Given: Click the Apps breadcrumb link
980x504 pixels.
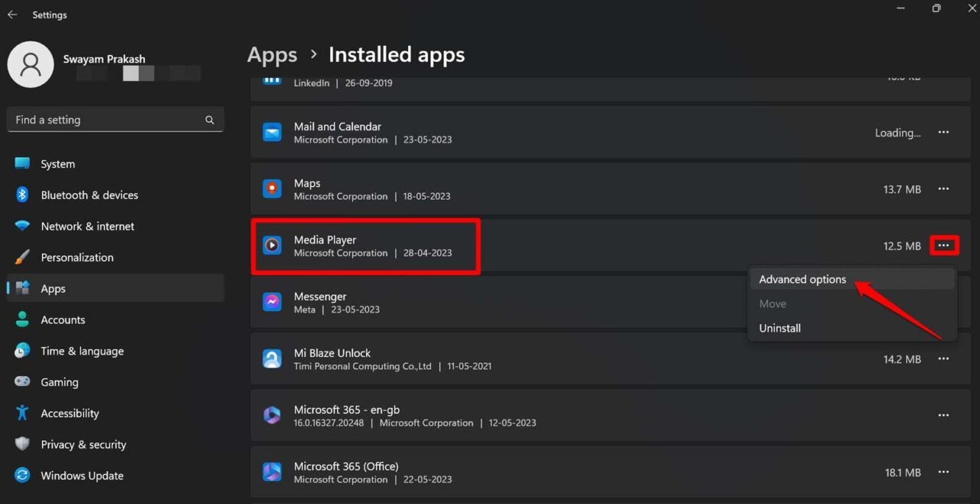Looking at the screenshot, I should (272, 54).
